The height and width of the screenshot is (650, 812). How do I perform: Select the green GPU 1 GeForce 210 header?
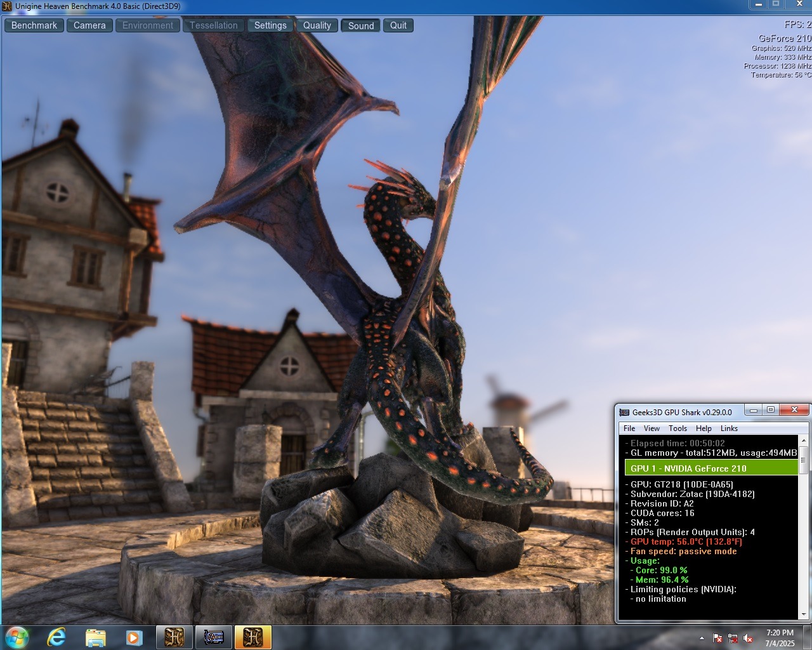pyautogui.click(x=710, y=468)
